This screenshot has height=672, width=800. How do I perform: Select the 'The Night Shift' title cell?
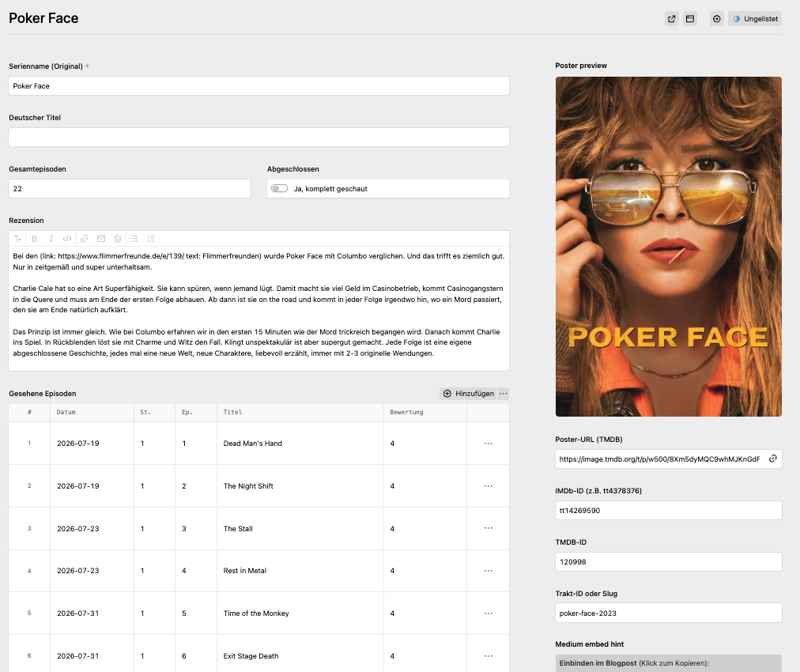300,485
